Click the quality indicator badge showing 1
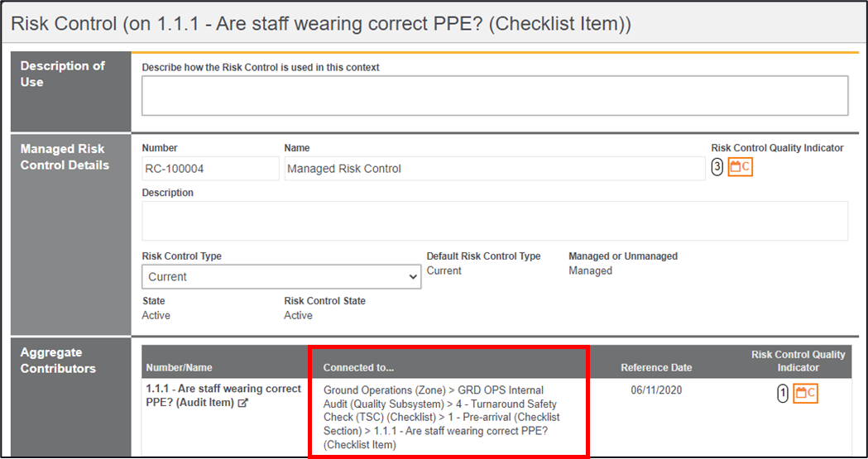Viewport: 868px width, 459px height. pos(783,394)
